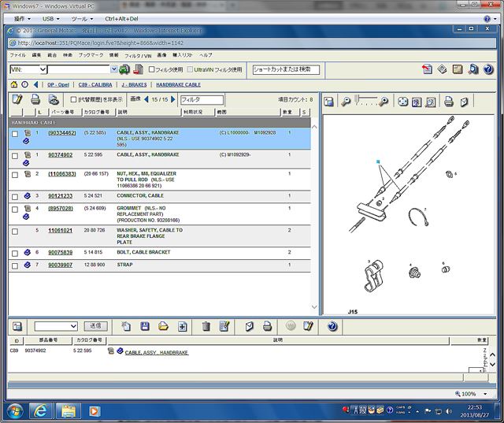504x423 pixels.
Task: Fit the illustration to the window
Action: 402,102
